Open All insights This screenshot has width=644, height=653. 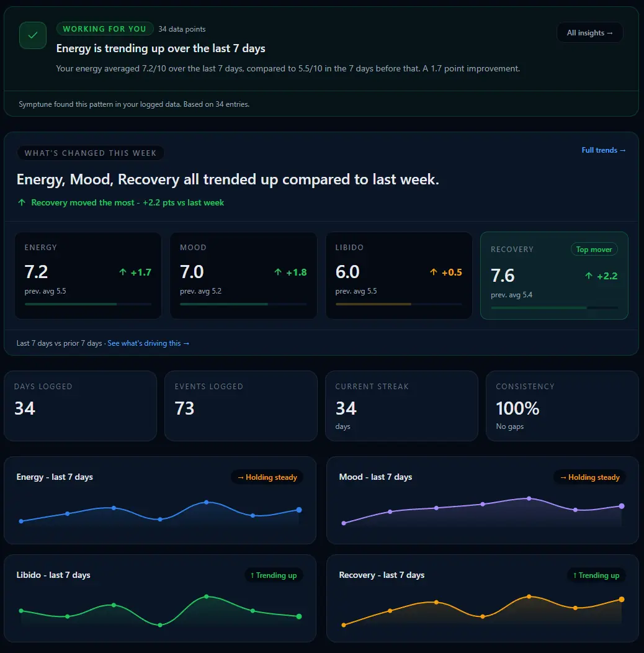(589, 32)
